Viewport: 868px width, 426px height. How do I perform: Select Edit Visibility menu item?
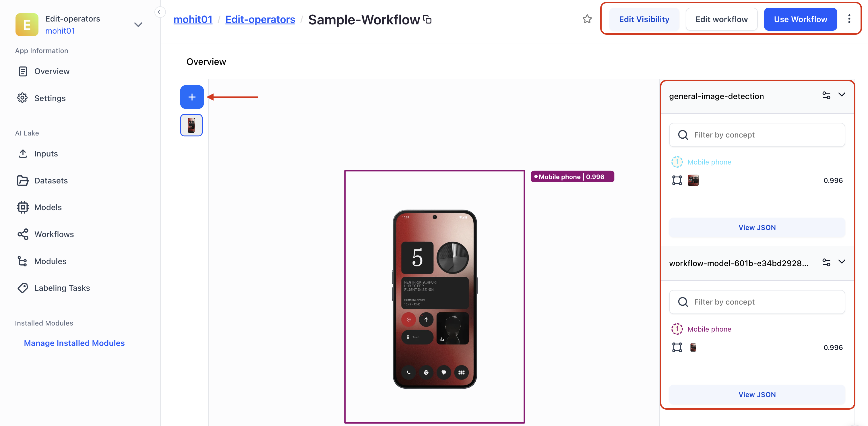[x=644, y=19]
